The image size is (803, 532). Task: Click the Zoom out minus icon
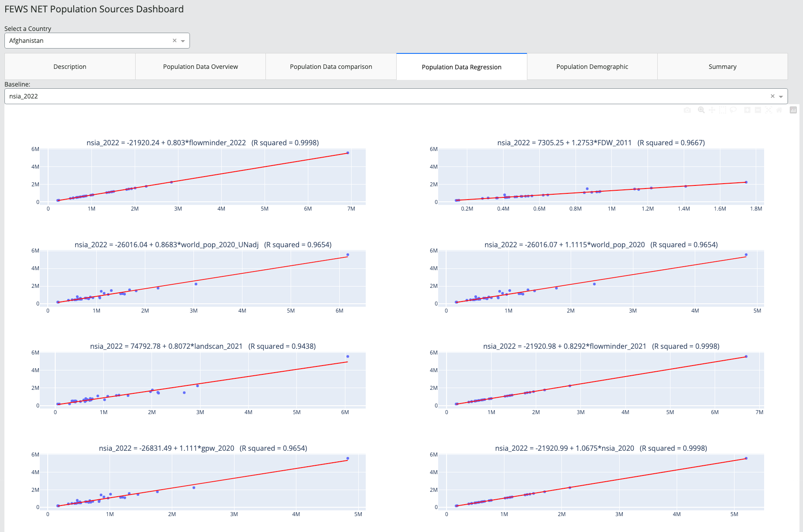coord(758,110)
